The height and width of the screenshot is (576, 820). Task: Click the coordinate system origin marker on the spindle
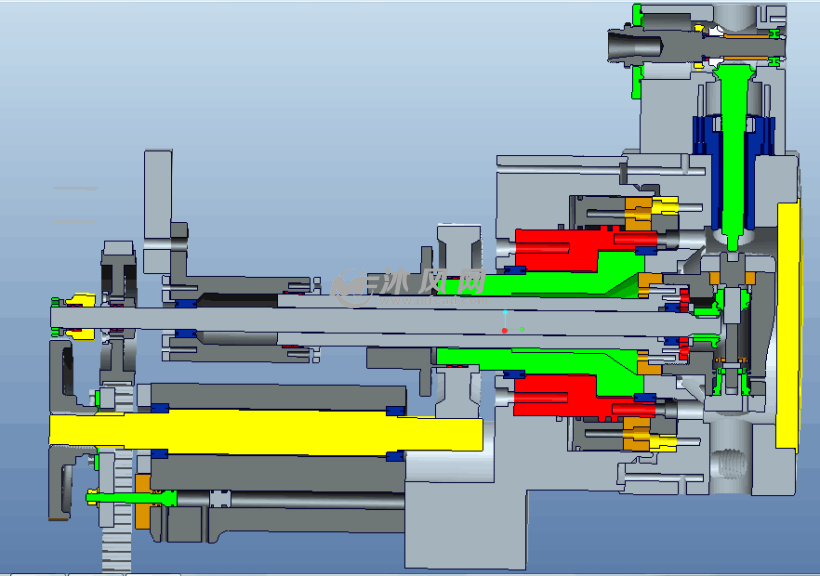click(x=505, y=331)
